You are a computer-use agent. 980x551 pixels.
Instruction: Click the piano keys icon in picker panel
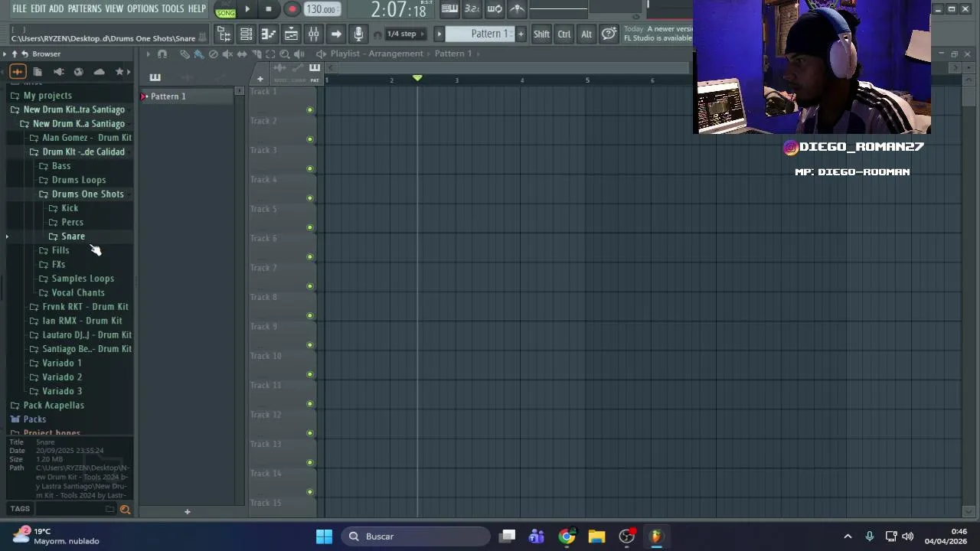[x=155, y=77]
